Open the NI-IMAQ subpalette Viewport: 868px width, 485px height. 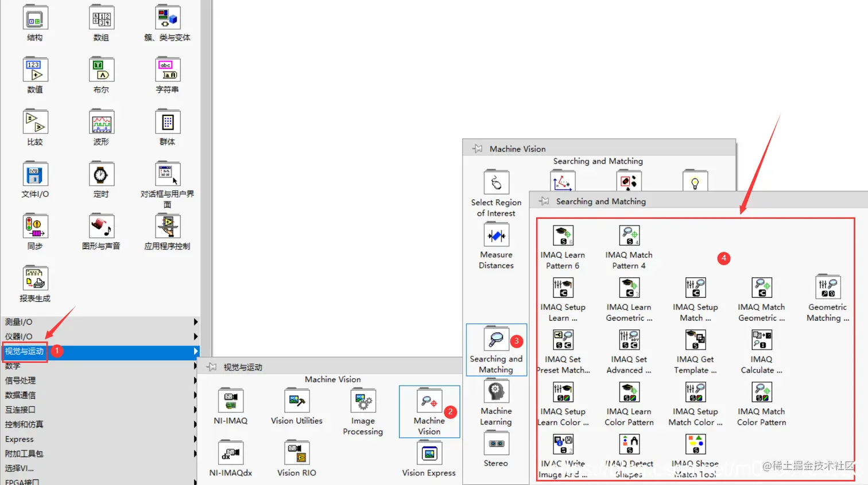click(x=231, y=401)
